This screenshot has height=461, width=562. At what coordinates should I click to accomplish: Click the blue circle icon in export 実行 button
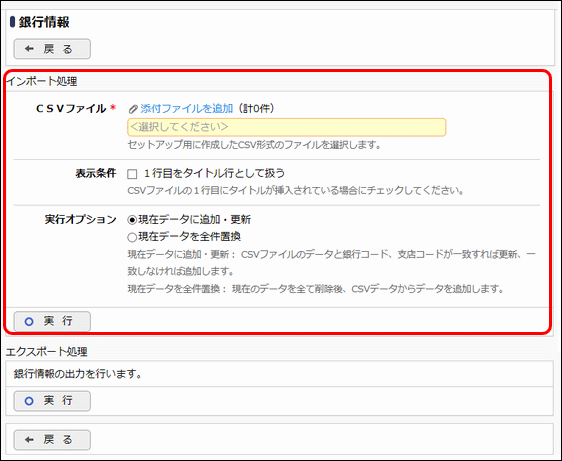[29, 401]
